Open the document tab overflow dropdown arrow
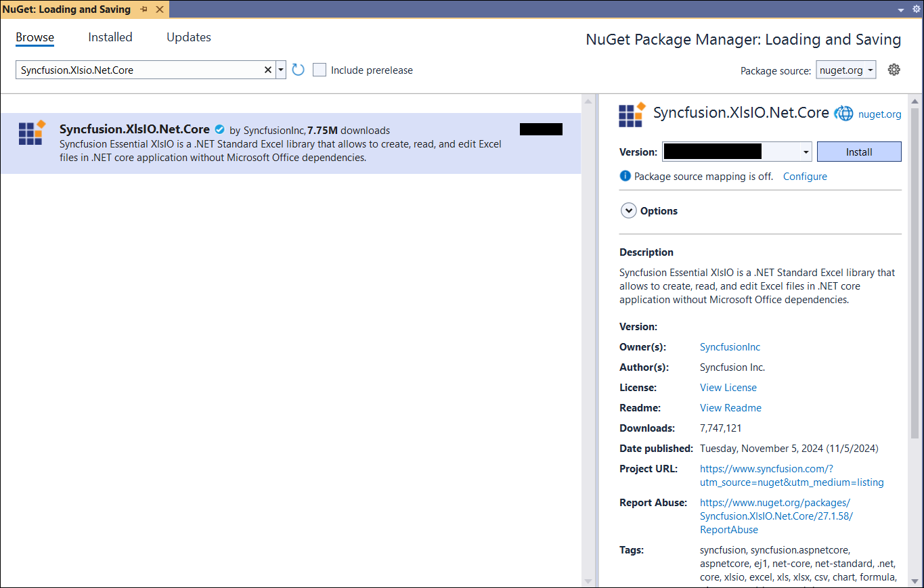 [901, 9]
